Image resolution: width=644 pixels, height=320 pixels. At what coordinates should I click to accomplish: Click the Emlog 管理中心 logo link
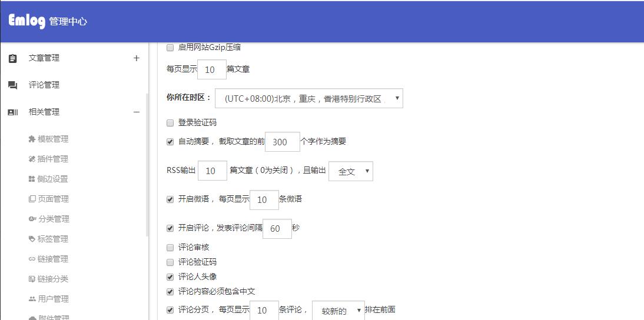pos(48,21)
